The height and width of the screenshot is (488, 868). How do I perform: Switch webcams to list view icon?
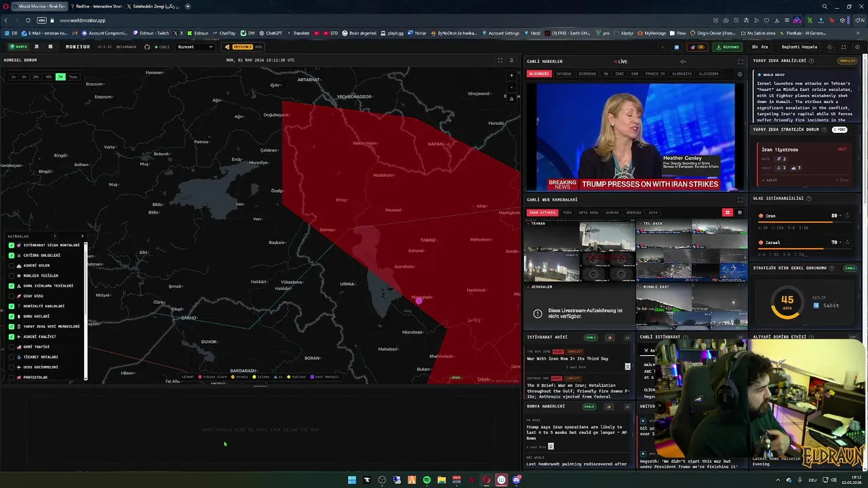click(x=740, y=213)
